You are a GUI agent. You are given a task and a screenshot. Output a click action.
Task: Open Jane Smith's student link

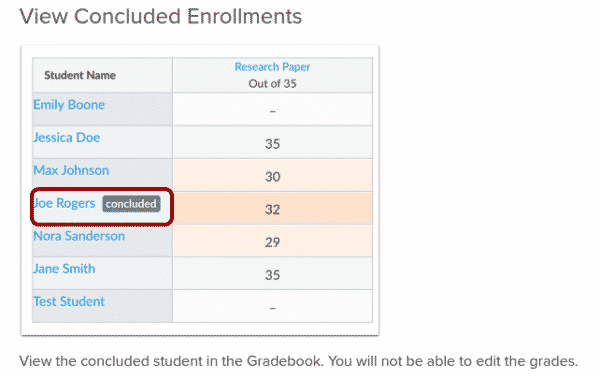[x=64, y=269]
